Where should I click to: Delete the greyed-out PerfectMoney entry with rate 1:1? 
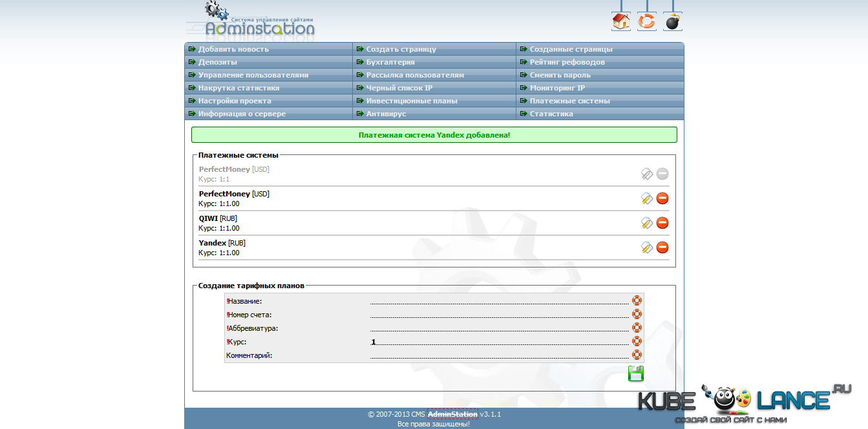(x=662, y=174)
